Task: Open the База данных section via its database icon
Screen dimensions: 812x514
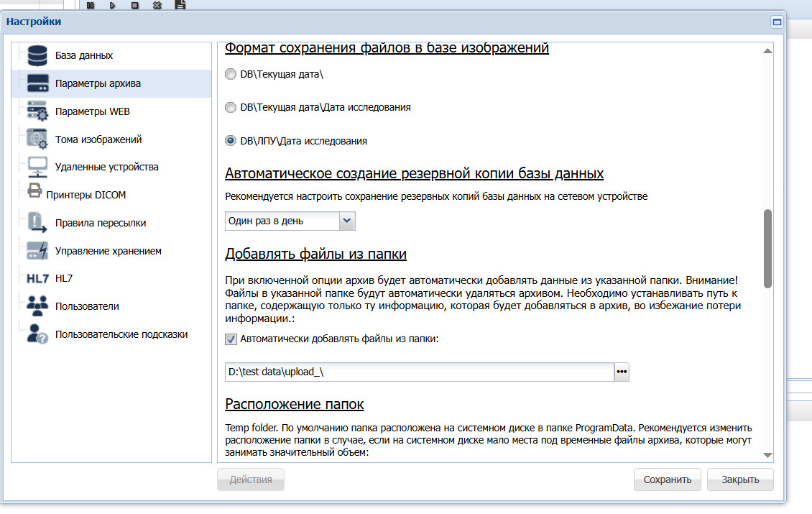Action: (x=37, y=55)
